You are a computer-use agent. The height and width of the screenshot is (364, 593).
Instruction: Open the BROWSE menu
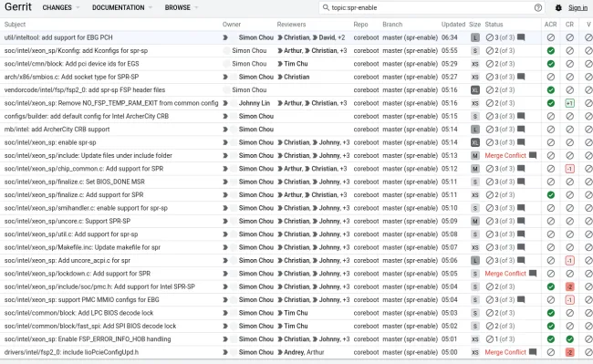pos(178,7)
